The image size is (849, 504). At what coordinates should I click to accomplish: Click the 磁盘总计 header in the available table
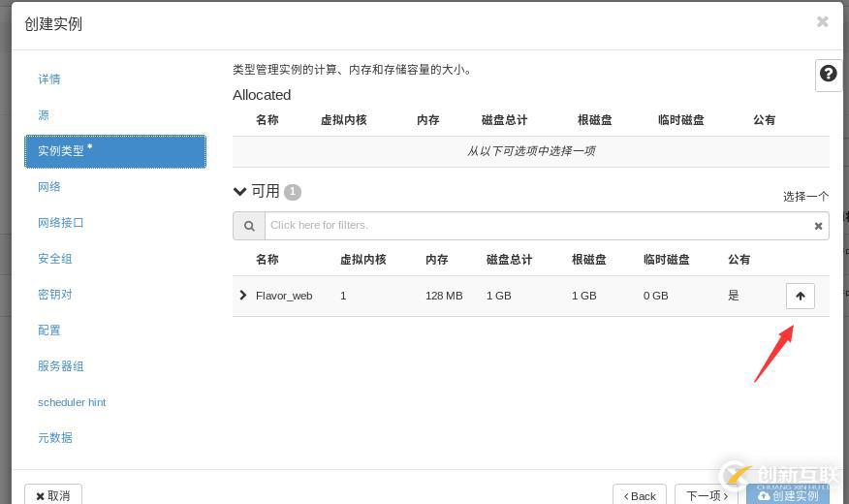click(x=509, y=260)
